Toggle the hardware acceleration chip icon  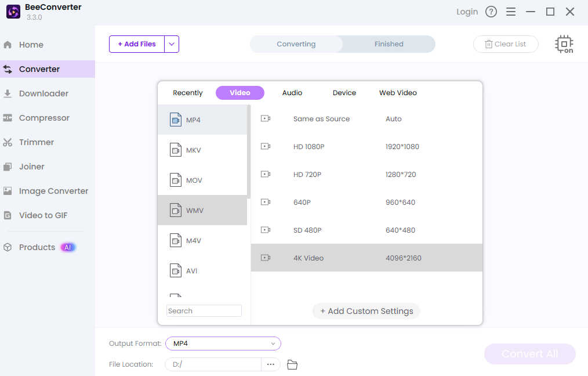pos(564,45)
